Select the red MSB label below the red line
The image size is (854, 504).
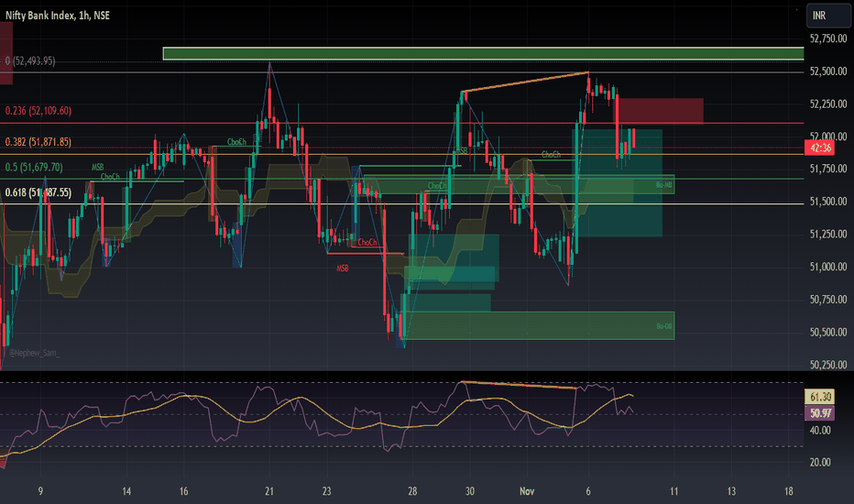pos(343,268)
